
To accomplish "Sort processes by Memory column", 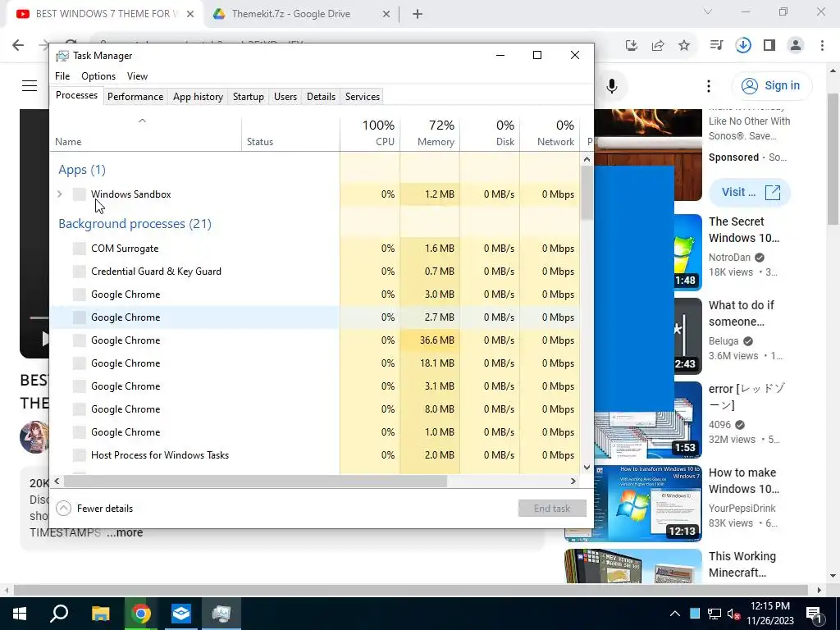I will tap(430, 133).
